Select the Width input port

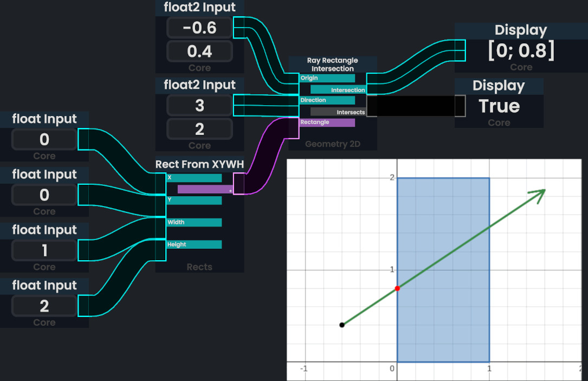(x=194, y=222)
